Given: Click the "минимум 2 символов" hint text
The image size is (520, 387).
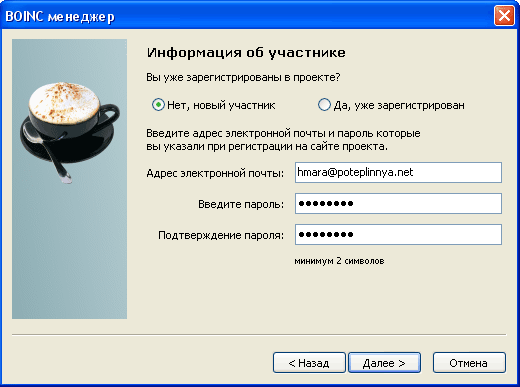Looking at the screenshot, I should coord(339,261).
